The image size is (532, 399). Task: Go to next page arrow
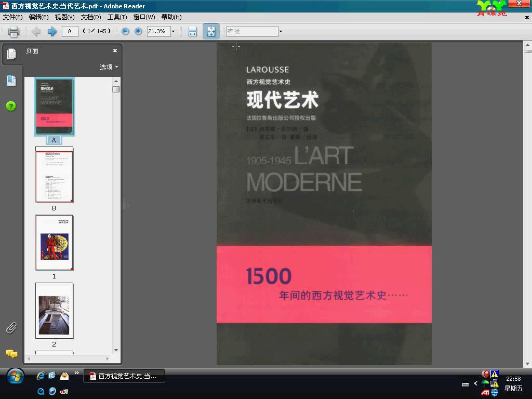coord(52,32)
